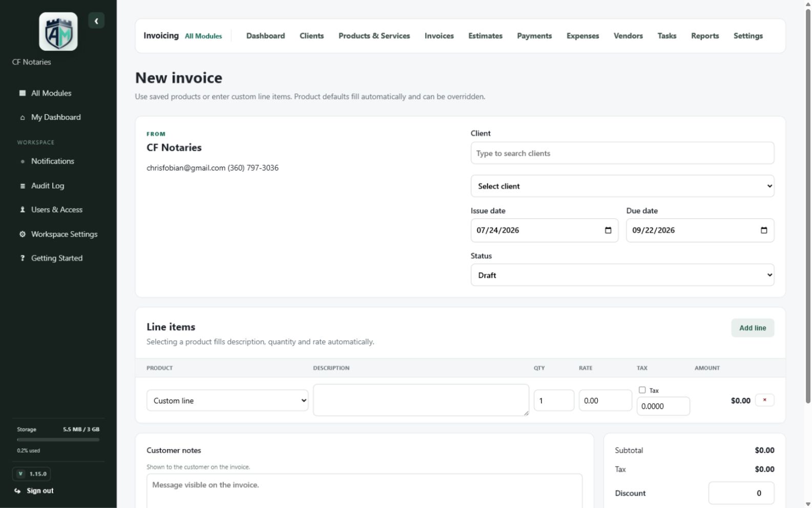Open the Dashboard tab
The height and width of the screenshot is (508, 812).
265,36
